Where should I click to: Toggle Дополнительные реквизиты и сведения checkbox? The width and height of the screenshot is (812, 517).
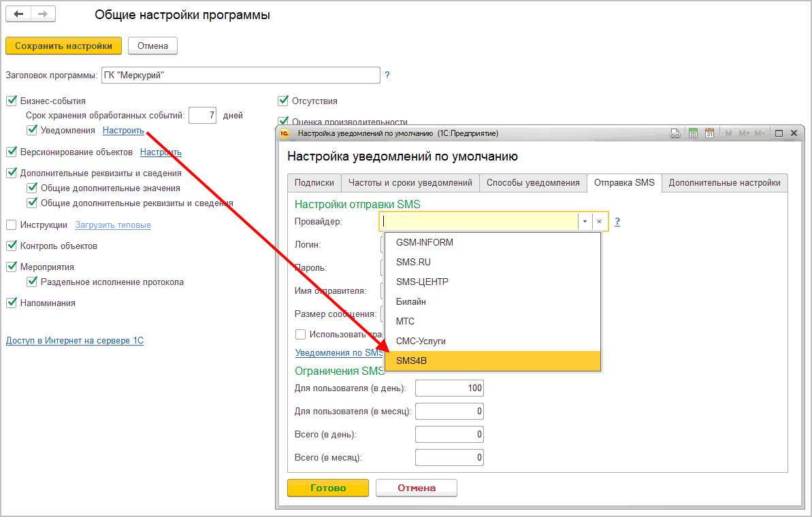pos(12,173)
